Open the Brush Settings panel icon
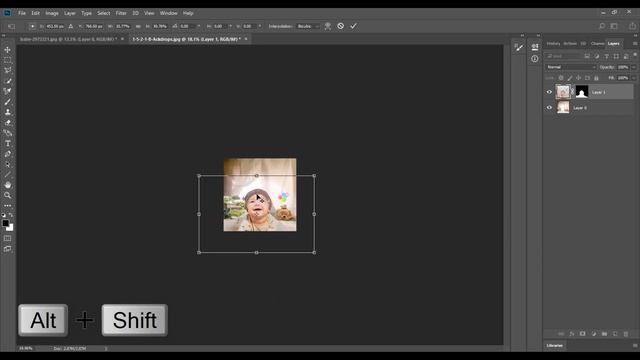 (519, 47)
